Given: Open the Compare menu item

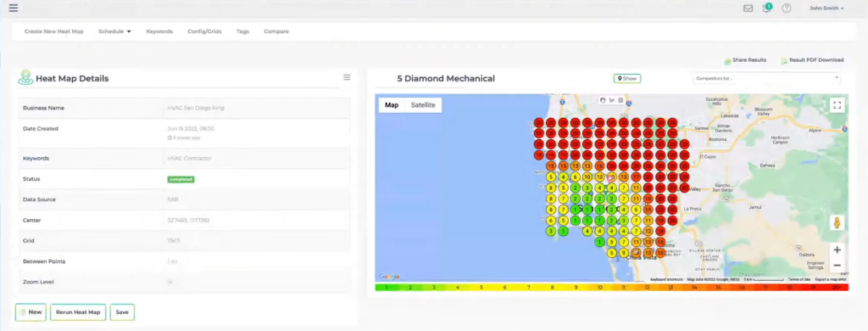Looking at the screenshot, I should pyautogui.click(x=276, y=31).
